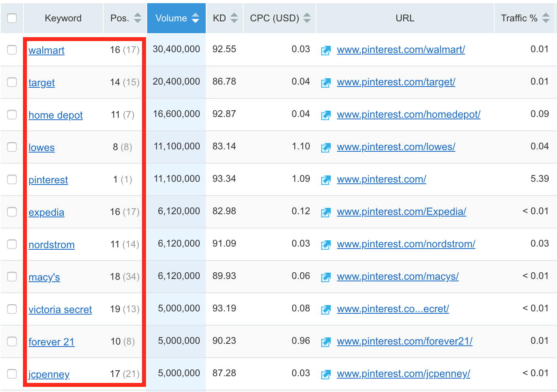557x392 pixels.
Task: Visit www.pinterest.com/walmart/ URL
Action: click(401, 50)
